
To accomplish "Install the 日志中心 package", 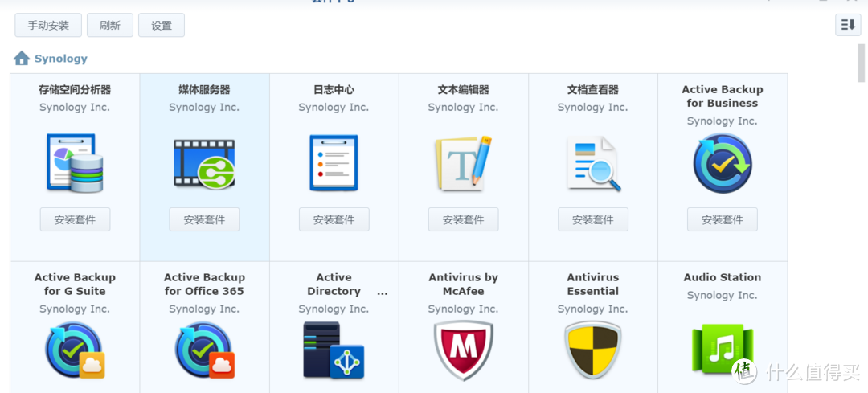I will [x=334, y=219].
